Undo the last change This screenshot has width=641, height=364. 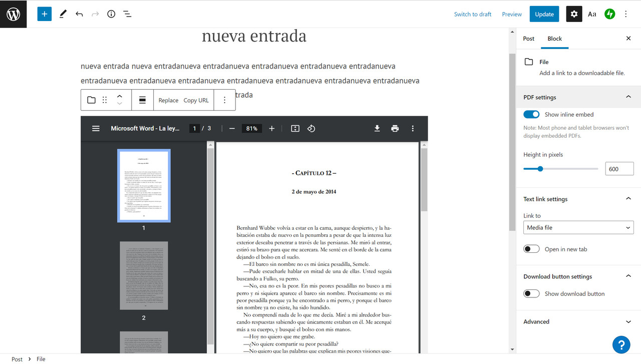pos(79,14)
